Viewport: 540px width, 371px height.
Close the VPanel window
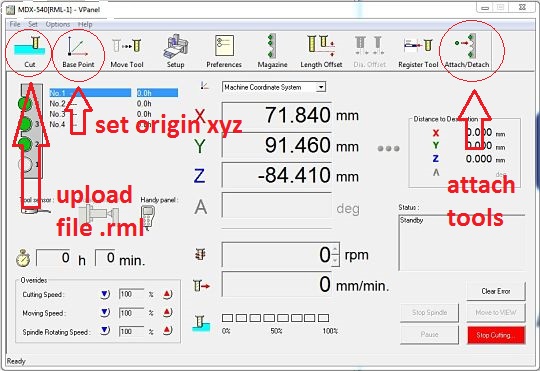[x=522, y=8]
